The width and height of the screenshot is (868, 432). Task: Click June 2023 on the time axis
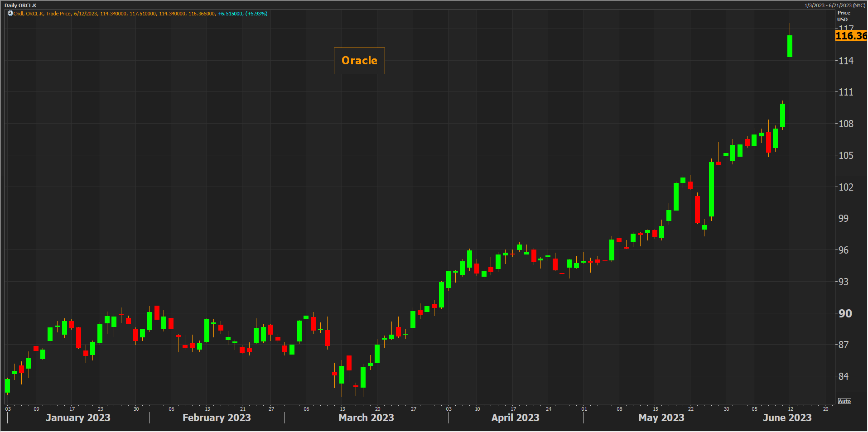787,418
